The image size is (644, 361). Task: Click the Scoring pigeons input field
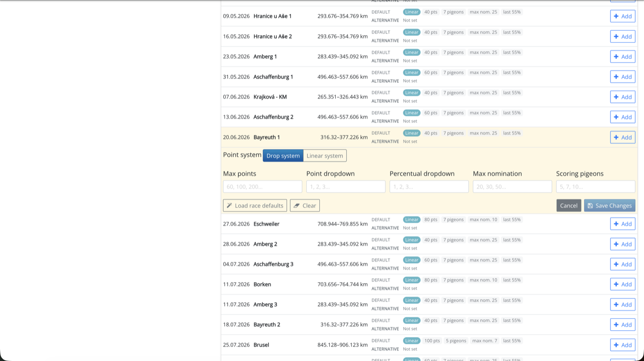pyautogui.click(x=596, y=186)
